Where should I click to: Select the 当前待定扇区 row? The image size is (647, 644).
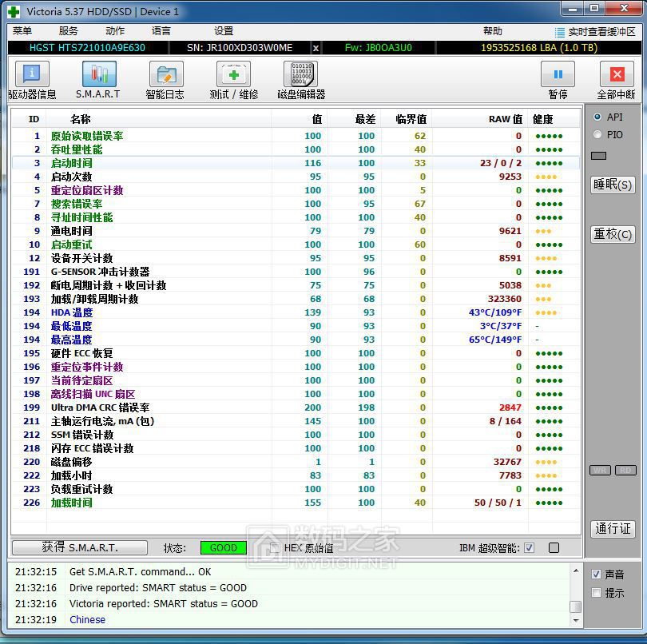pyautogui.click(x=296, y=380)
